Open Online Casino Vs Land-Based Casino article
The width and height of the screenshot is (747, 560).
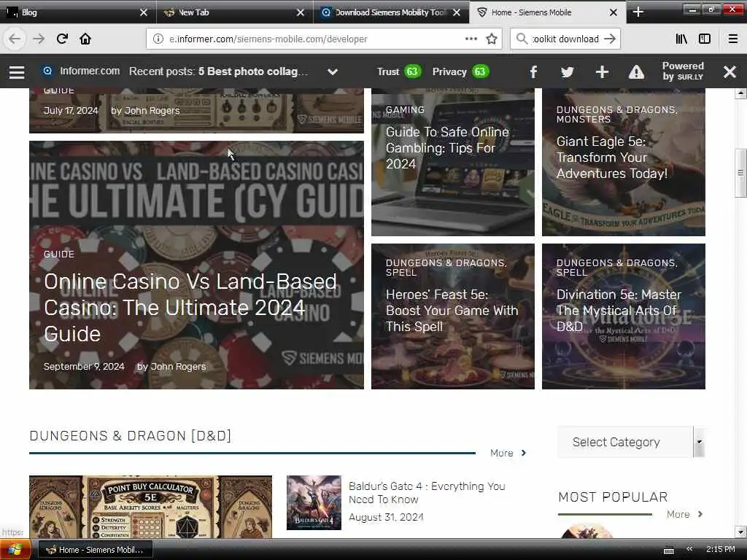coord(190,308)
